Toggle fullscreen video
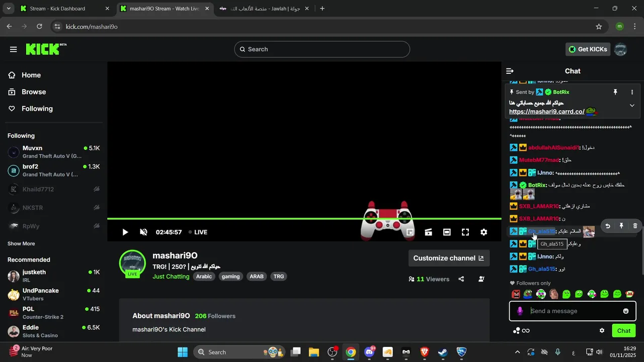The image size is (644, 362). pyautogui.click(x=465, y=232)
